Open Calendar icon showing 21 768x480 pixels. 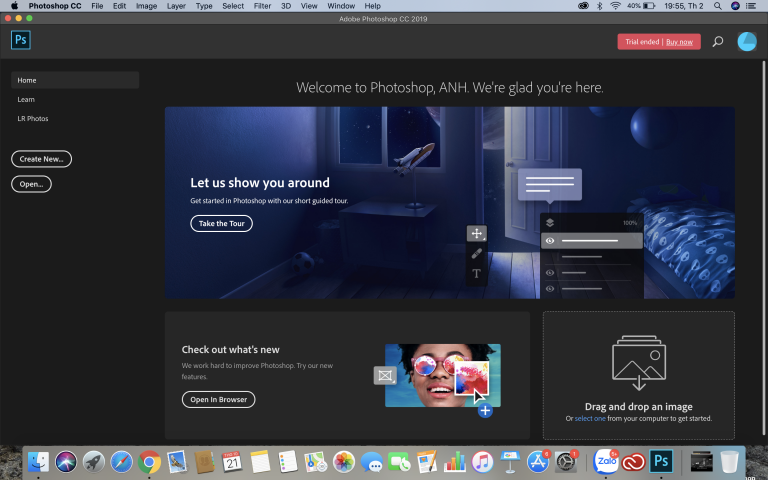coord(232,462)
